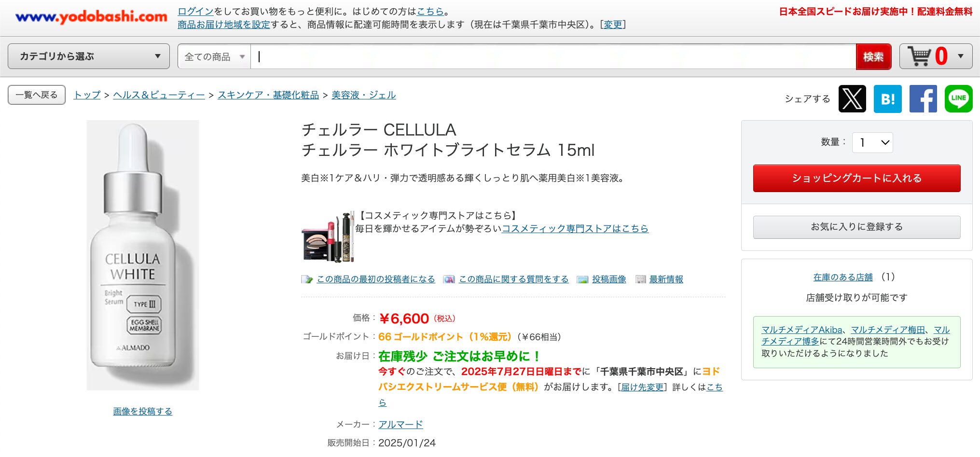Click the ¥6,600 price text
Screen dimensions: 980x457
click(404, 319)
